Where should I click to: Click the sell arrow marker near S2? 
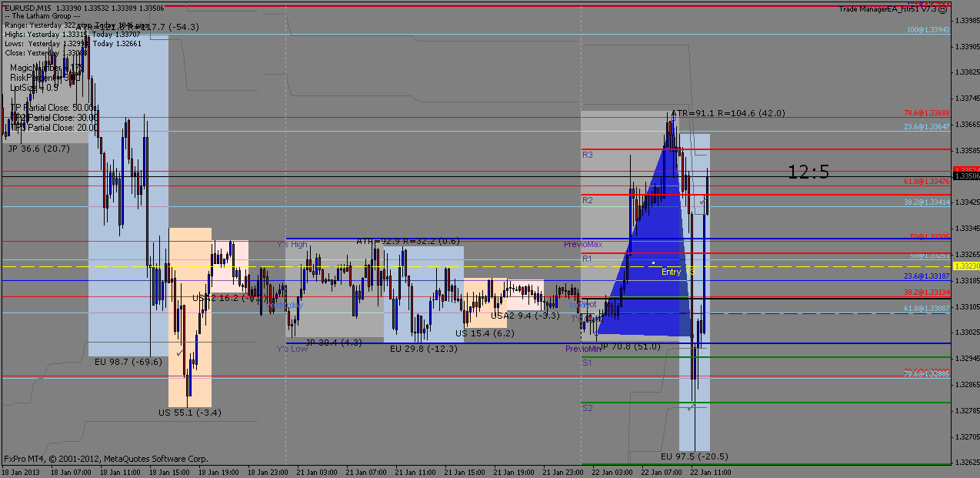tap(692, 407)
